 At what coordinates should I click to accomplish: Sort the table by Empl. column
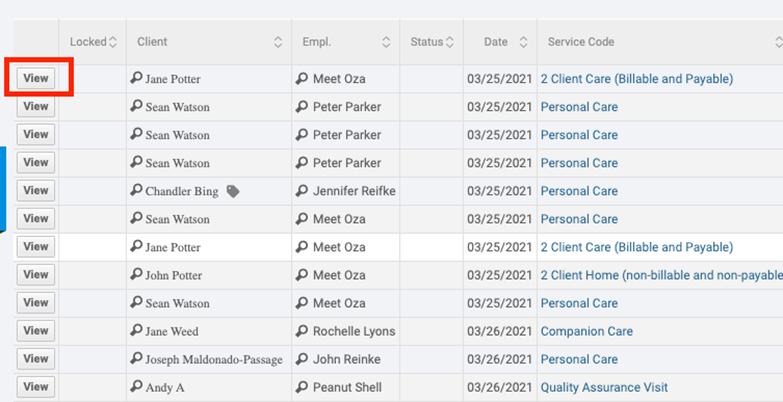coord(386,42)
